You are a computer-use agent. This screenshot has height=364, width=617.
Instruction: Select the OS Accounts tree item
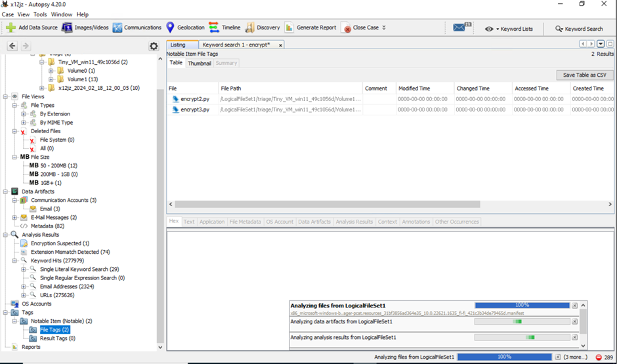tap(36, 304)
